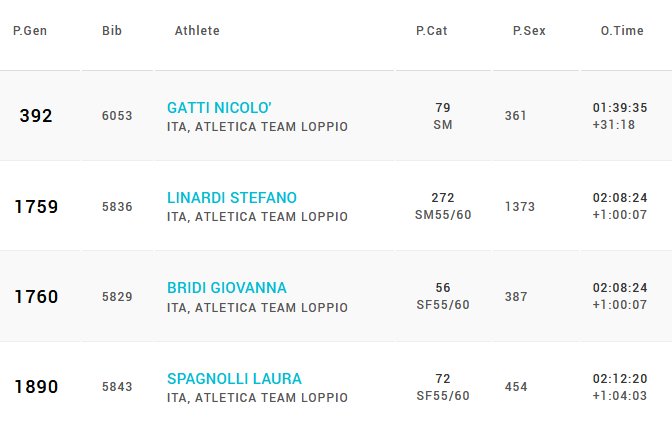Select general position 1890 cell

pyautogui.click(x=36, y=387)
